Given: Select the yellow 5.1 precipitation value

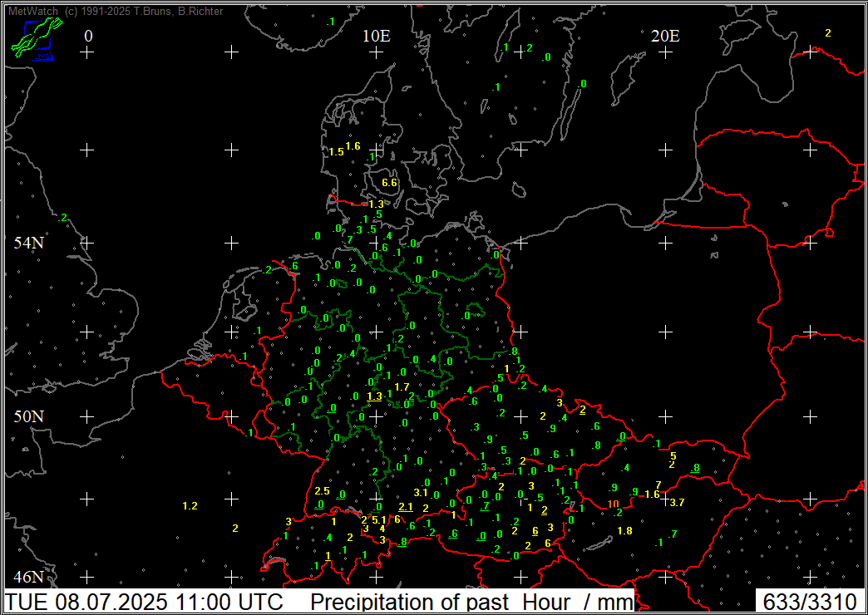Looking at the screenshot, I should pos(379,519).
